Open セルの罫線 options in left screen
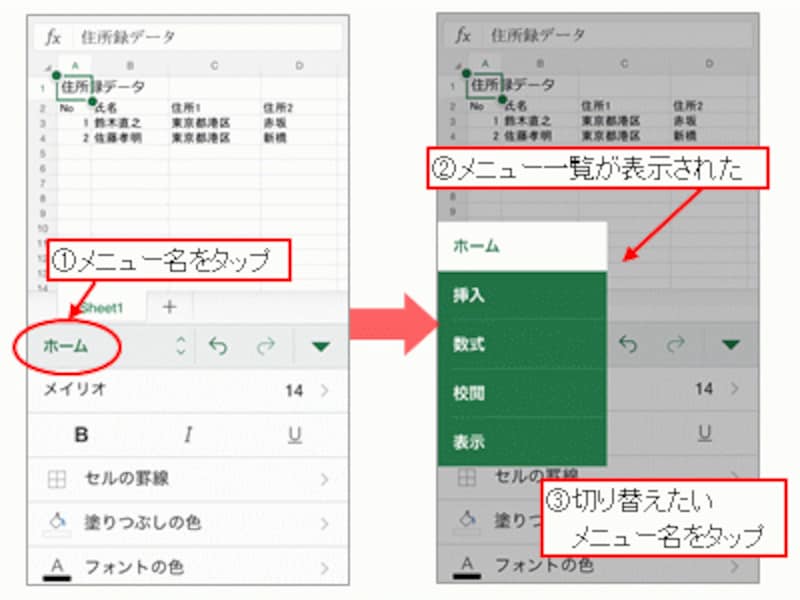 pyautogui.click(x=188, y=479)
